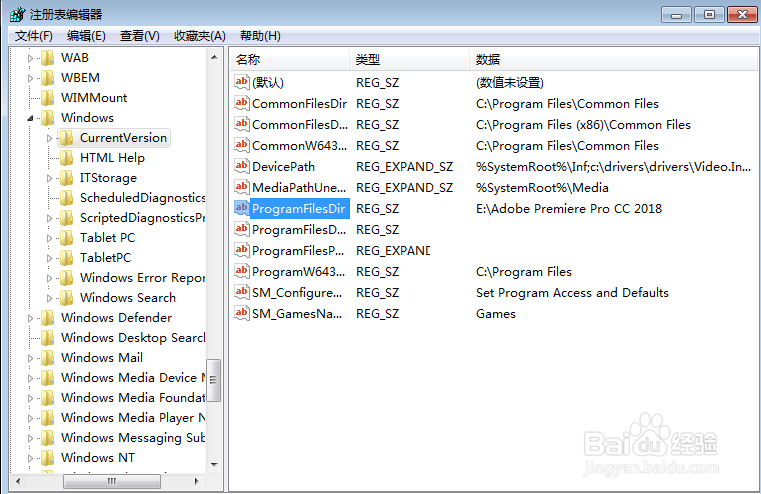The image size is (761, 494).
Task: Open the 编辑(E) menu
Action: (86, 36)
